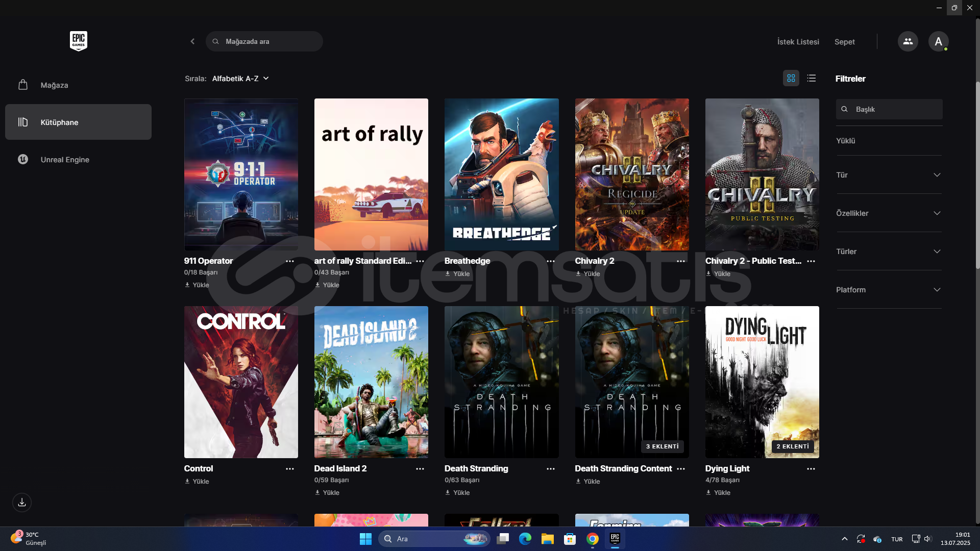This screenshot has height=551, width=980.
Task: Open File Explorer from taskbar
Action: click(548, 539)
